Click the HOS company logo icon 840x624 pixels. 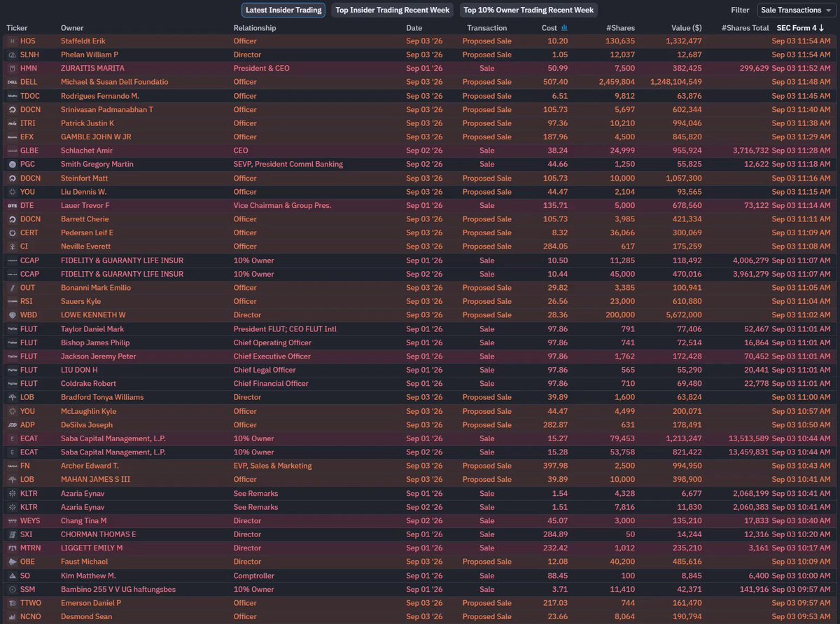(x=12, y=41)
